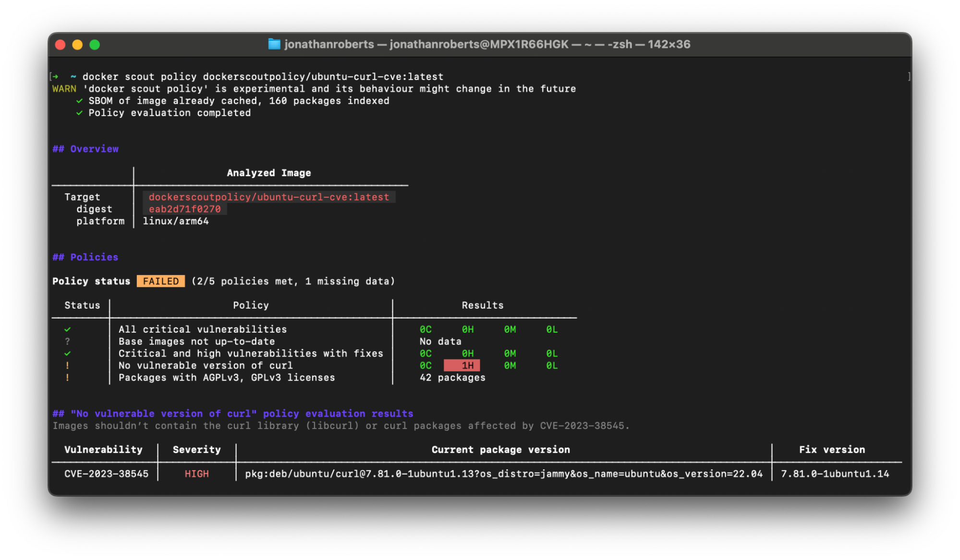This screenshot has width=960, height=560.
Task: Click the dockerscoutpolicy/ubuntu-curl-cve:latest target link
Action: click(269, 197)
